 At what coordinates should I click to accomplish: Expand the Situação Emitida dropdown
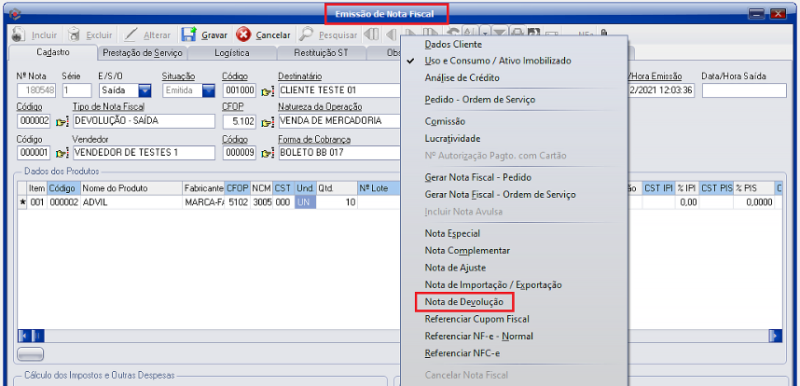point(209,91)
